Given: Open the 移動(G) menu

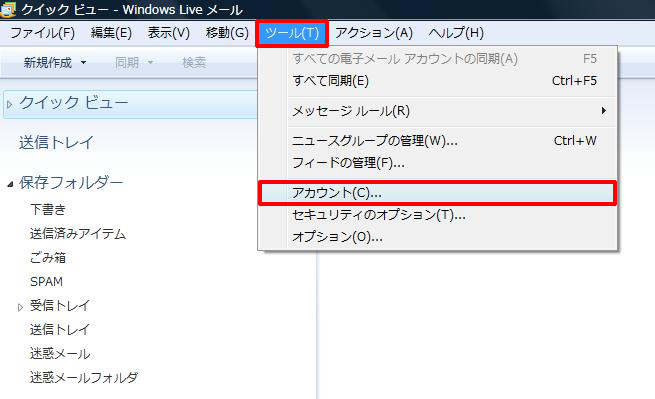Looking at the screenshot, I should point(227,33).
